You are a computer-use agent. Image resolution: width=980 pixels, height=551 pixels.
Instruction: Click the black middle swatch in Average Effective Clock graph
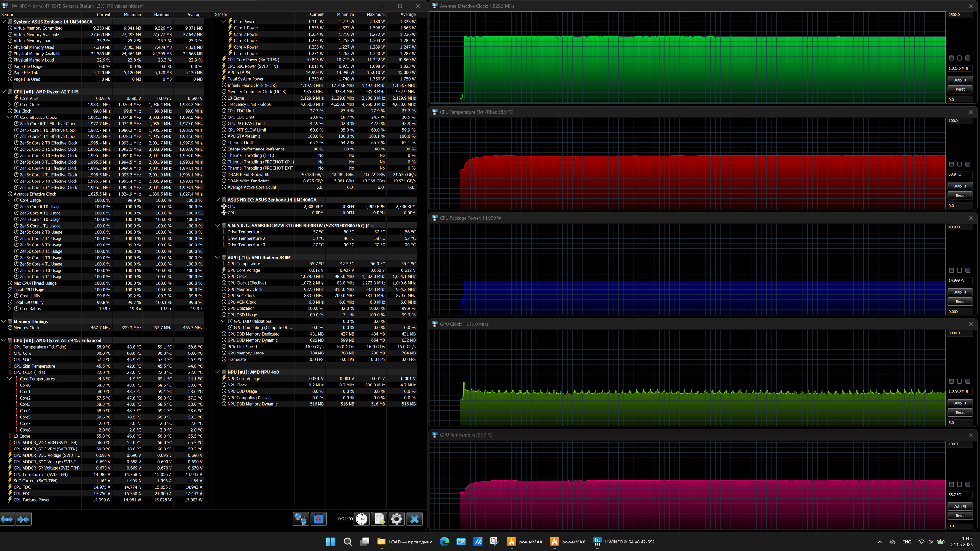click(x=959, y=58)
